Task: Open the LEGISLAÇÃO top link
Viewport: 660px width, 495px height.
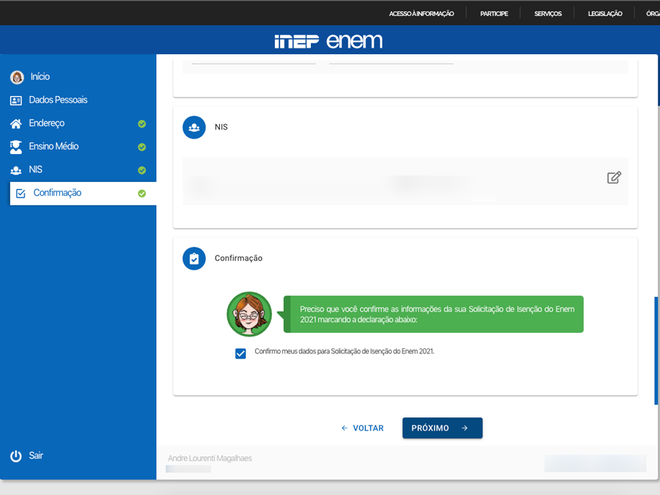Action: pyautogui.click(x=605, y=13)
